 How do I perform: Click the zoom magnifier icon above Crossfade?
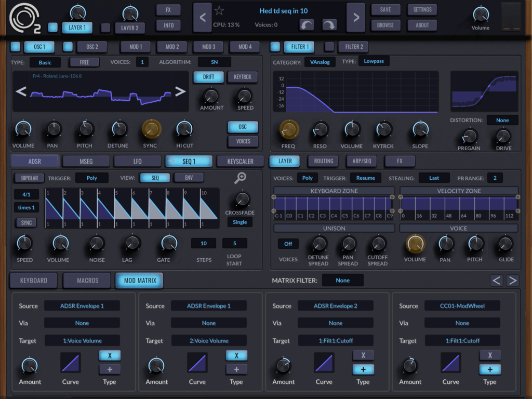point(241,179)
